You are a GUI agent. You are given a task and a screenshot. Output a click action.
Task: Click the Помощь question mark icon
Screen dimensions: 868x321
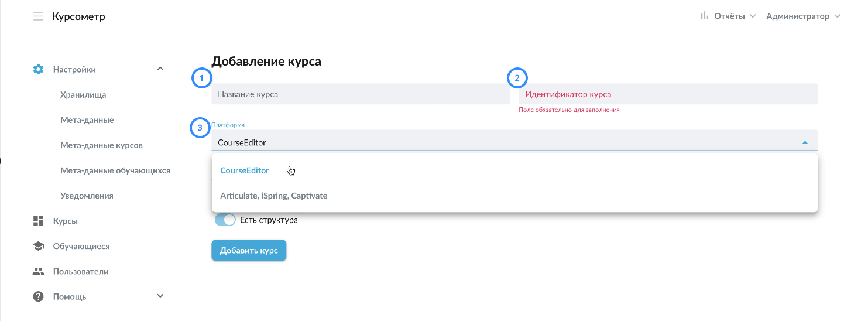(x=39, y=296)
